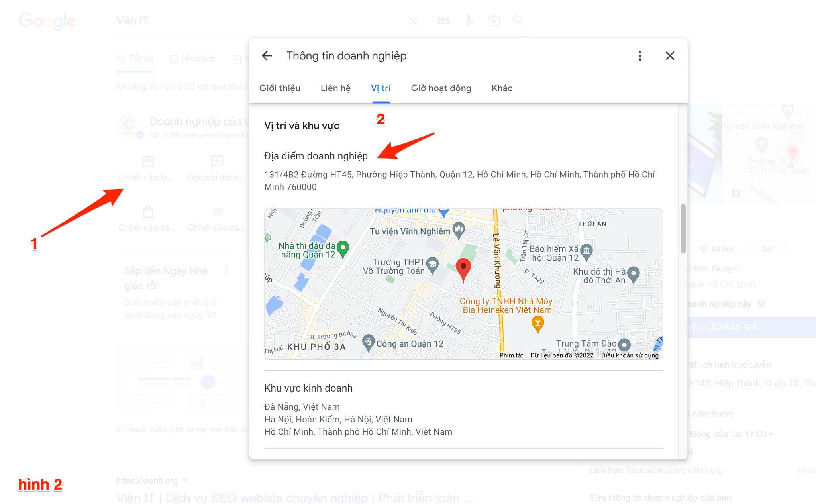The image size is (816, 504).
Task: Click Sửa thông tin doanh nghiệp của bạn
Action: point(660,498)
